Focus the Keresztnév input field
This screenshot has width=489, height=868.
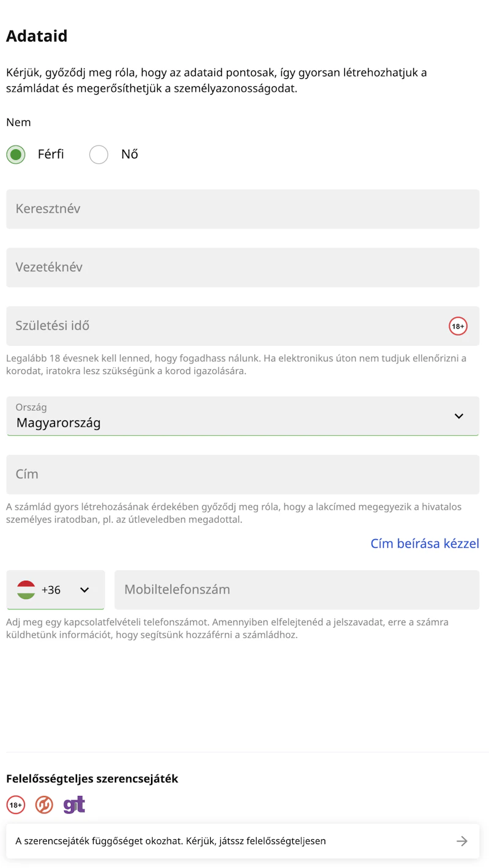(x=243, y=209)
